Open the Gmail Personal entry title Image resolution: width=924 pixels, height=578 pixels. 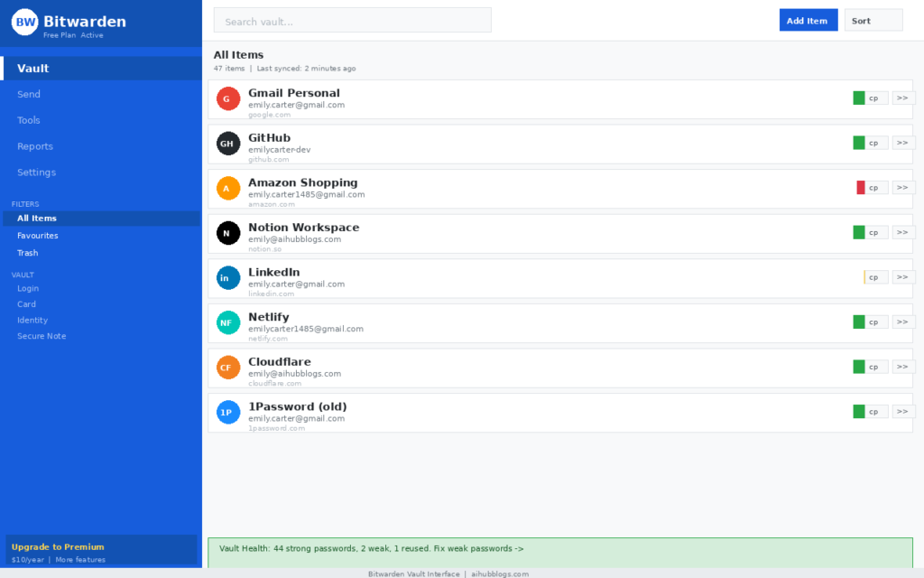(x=294, y=93)
